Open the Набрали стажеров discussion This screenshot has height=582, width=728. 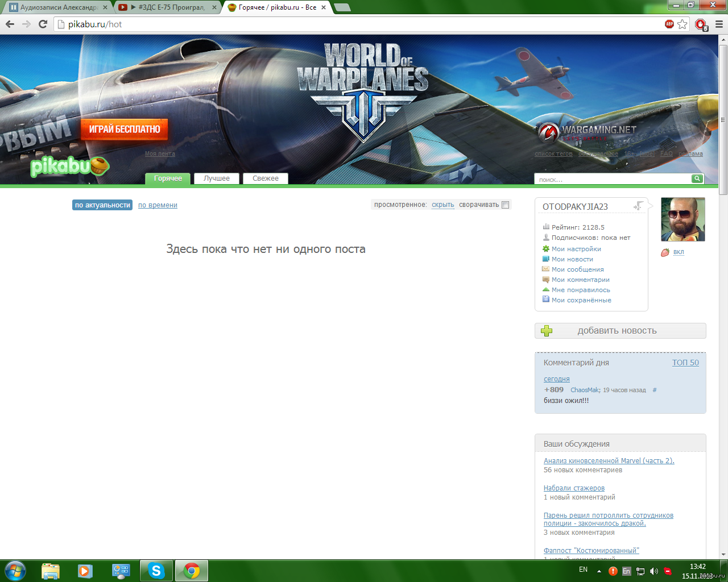coord(574,488)
